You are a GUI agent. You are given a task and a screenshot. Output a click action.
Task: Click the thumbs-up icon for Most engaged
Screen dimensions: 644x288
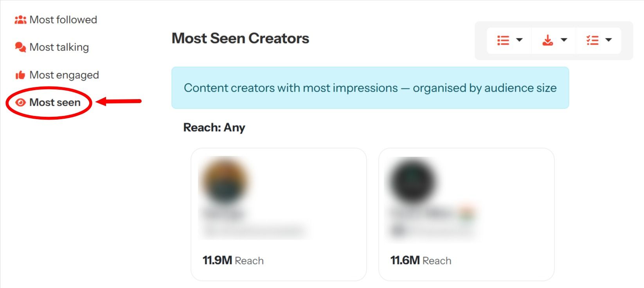pyautogui.click(x=20, y=75)
